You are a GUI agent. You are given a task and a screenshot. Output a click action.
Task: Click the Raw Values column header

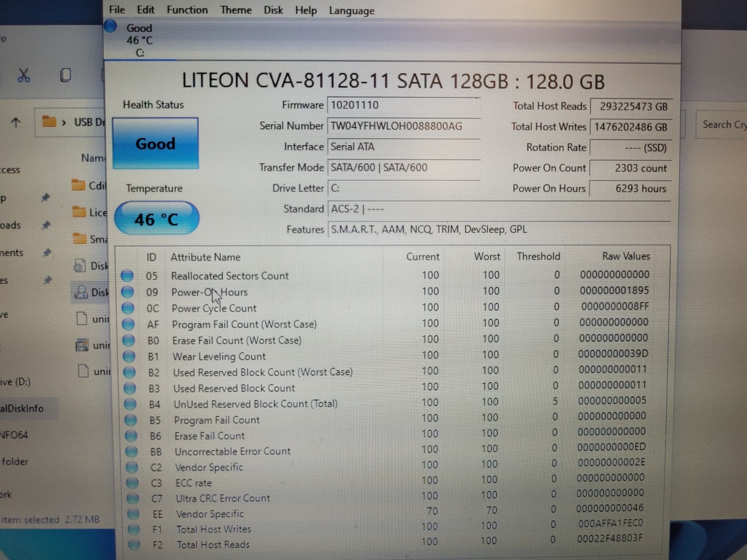[x=626, y=256]
